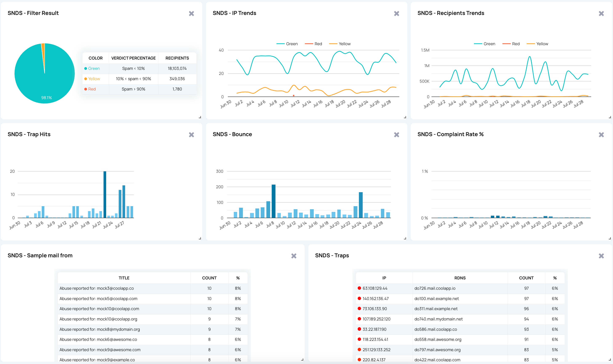Click resize handle of Sample mail from widget

pos(302,359)
